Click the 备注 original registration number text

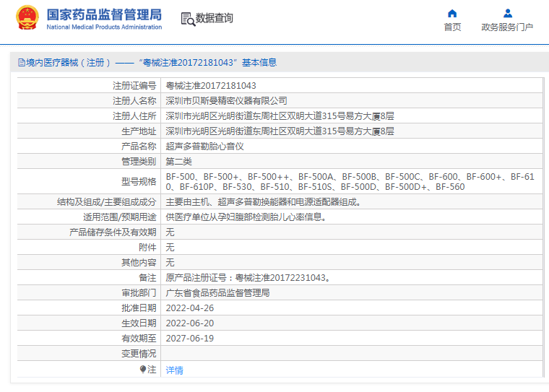tap(248, 278)
